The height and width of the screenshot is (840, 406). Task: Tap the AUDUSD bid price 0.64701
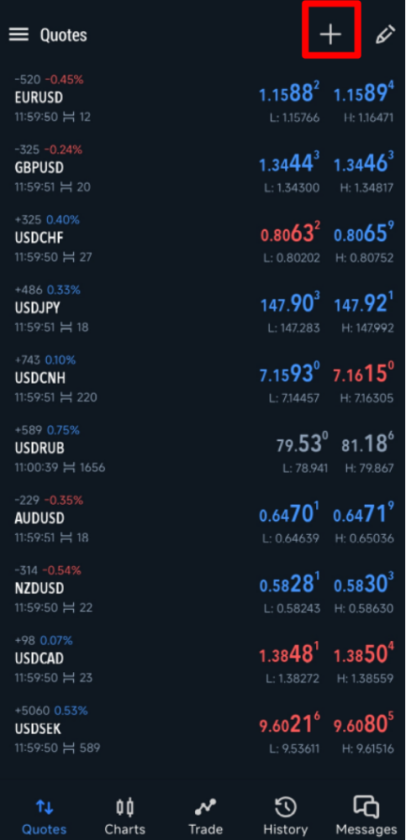(290, 515)
